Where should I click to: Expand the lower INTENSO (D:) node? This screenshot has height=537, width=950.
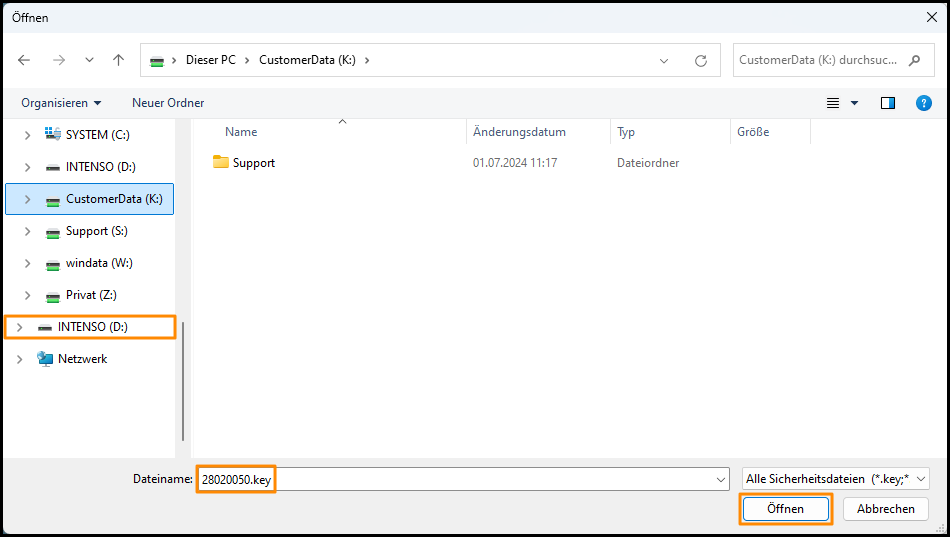[19, 327]
